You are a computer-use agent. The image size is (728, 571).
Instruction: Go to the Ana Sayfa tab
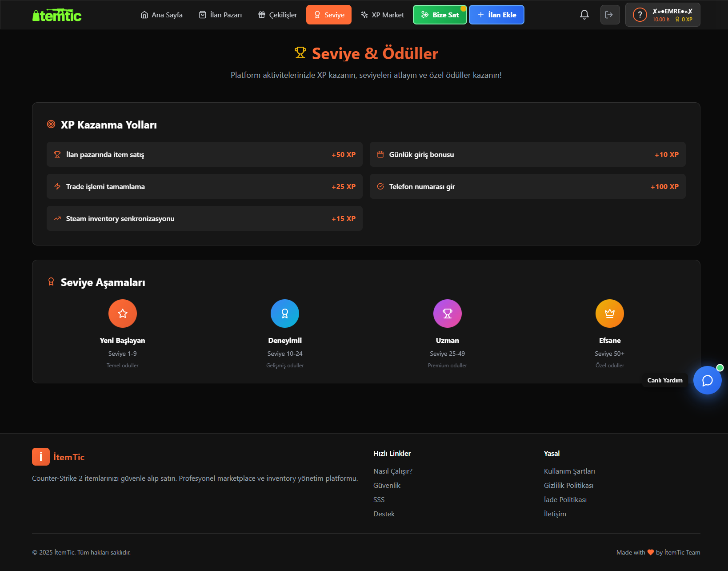[x=161, y=15]
